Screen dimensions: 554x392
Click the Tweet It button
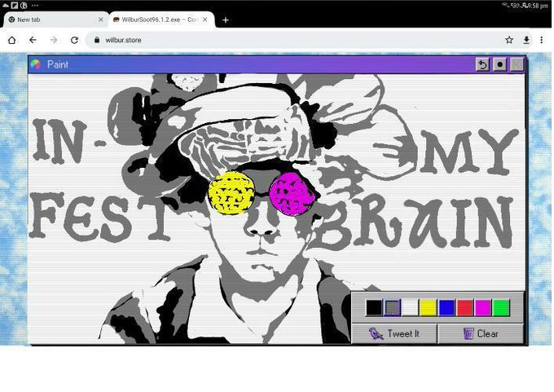394,333
